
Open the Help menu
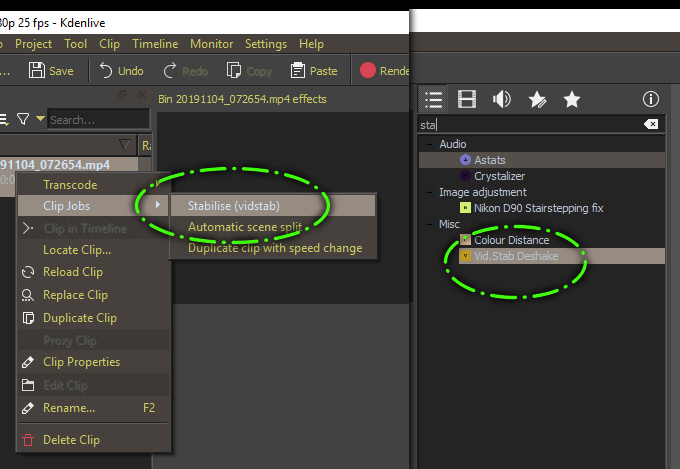[x=311, y=44]
